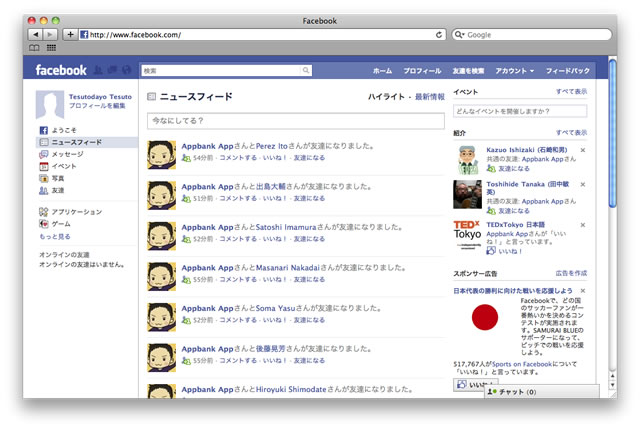Open messages icon in header
Screen dimensions: 640x430
(x=112, y=70)
